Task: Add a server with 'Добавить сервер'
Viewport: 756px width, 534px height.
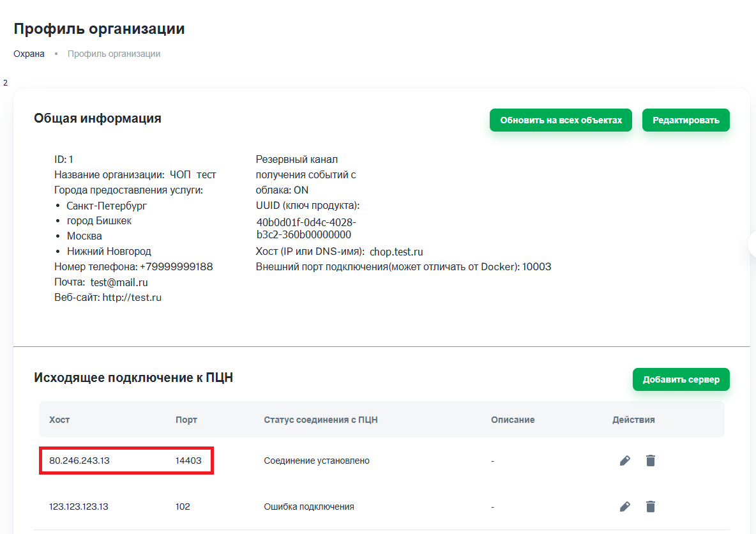Action: [x=681, y=379]
